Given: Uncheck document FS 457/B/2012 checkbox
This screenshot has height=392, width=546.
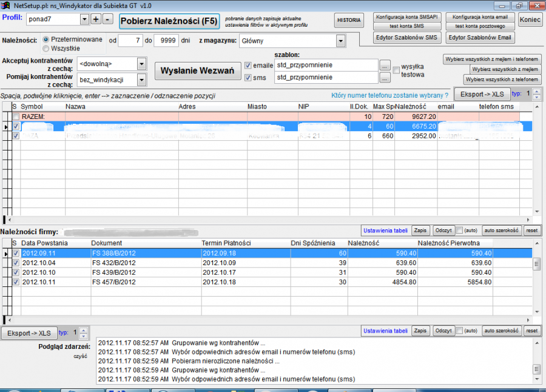Looking at the screenshot, I should point(16,282).
